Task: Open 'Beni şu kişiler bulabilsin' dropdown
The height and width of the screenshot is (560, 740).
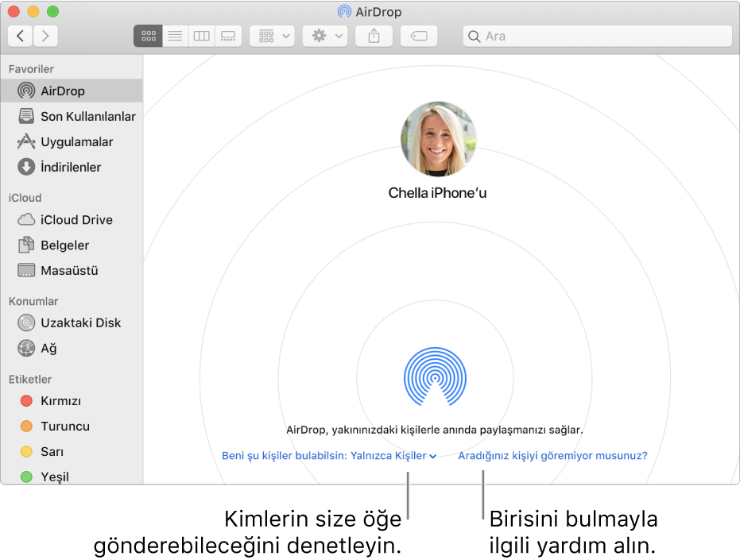Action: (x=329, y=456)
